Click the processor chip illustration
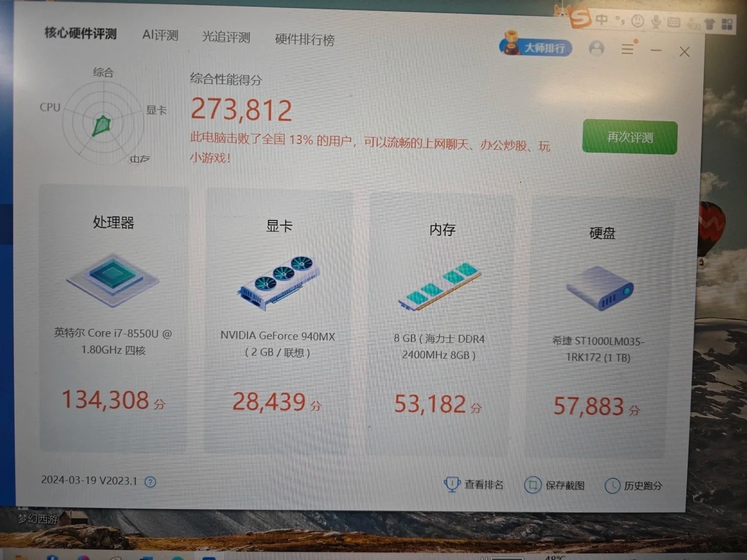The width and height of the screenshot is (747, 560). tap(113, 280)
